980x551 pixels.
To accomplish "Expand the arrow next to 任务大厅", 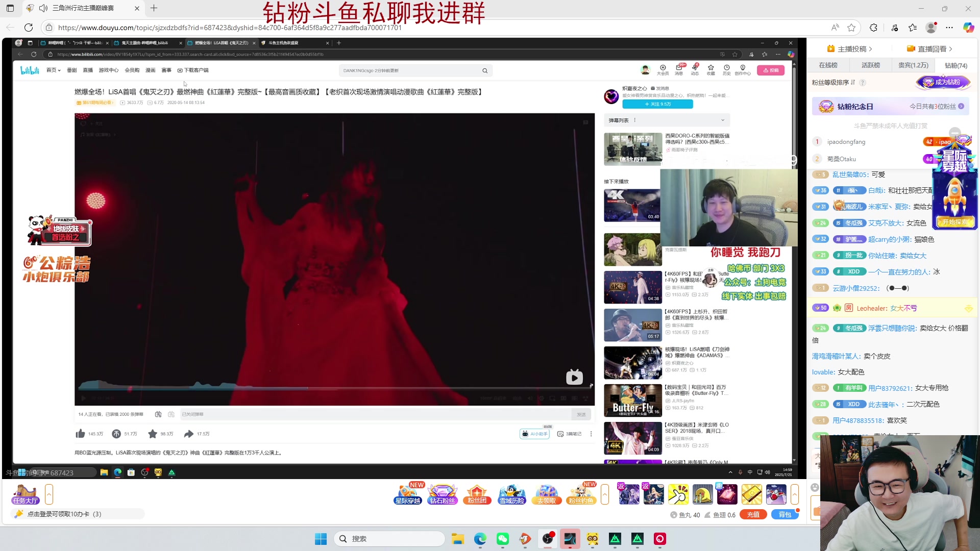I will 49,494.
